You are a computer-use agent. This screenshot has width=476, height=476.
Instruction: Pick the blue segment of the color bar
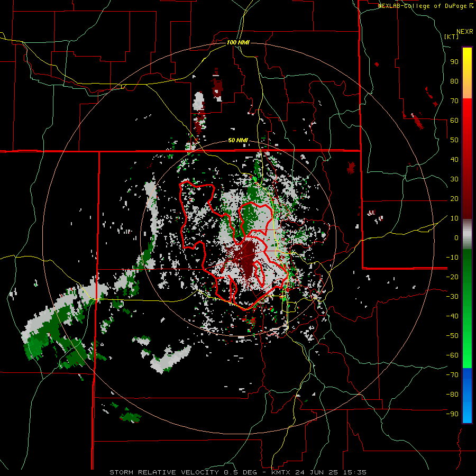pos(467,396)
